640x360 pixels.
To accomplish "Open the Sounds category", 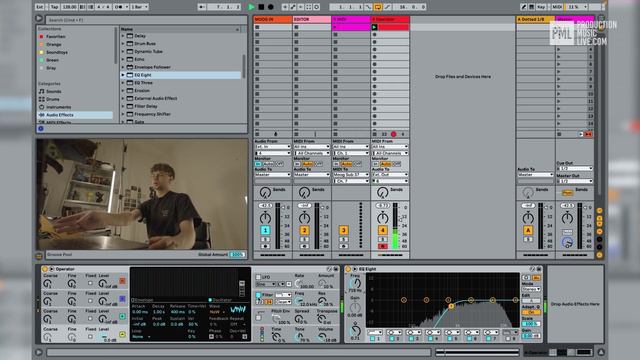I will click(x=53, y=91).
